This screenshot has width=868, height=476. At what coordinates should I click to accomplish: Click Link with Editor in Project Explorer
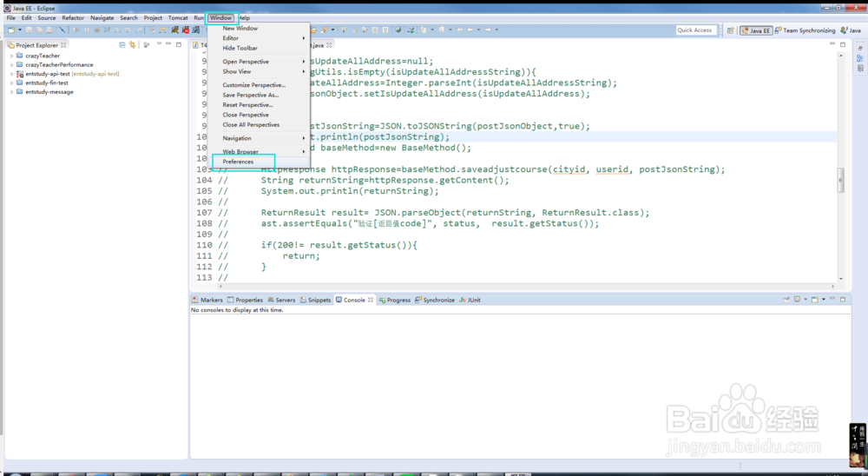tap(132, 45)
